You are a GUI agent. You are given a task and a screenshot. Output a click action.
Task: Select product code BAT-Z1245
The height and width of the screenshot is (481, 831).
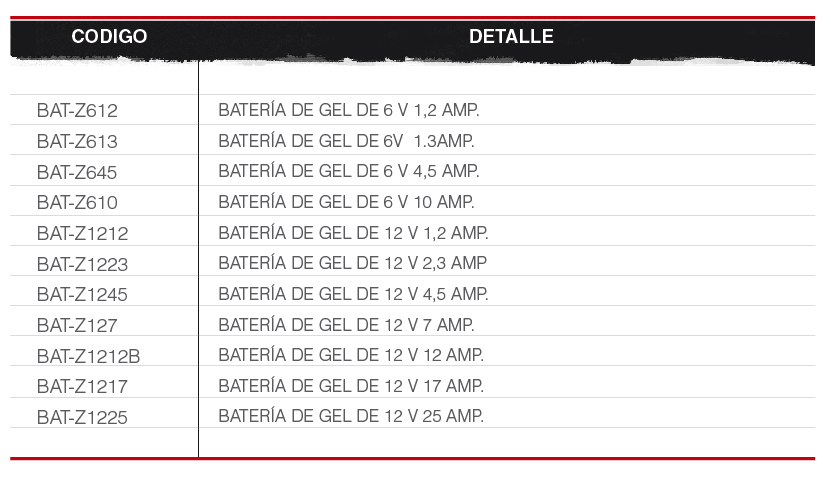click(82, 294)
